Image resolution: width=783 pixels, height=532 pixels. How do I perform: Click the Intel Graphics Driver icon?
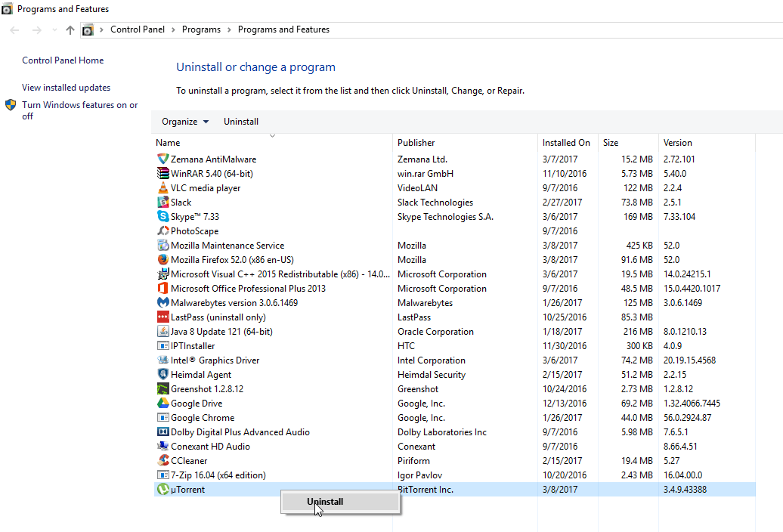click(x=162, y=360)
